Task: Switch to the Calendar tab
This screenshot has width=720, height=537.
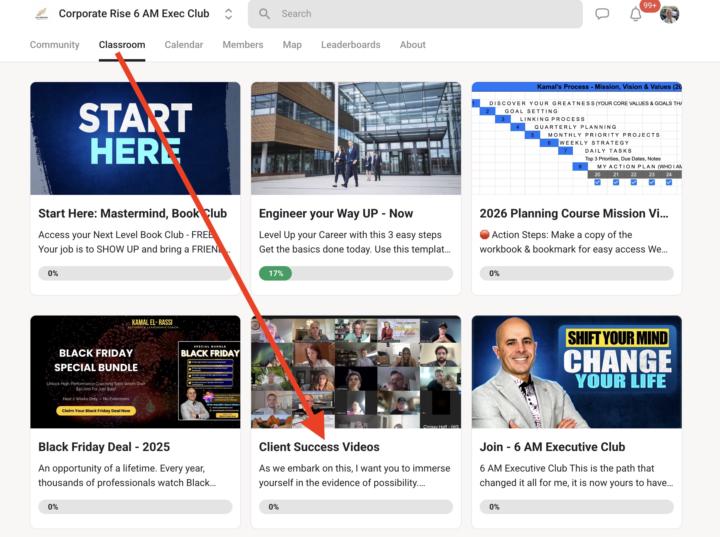Action: [184, 45]
